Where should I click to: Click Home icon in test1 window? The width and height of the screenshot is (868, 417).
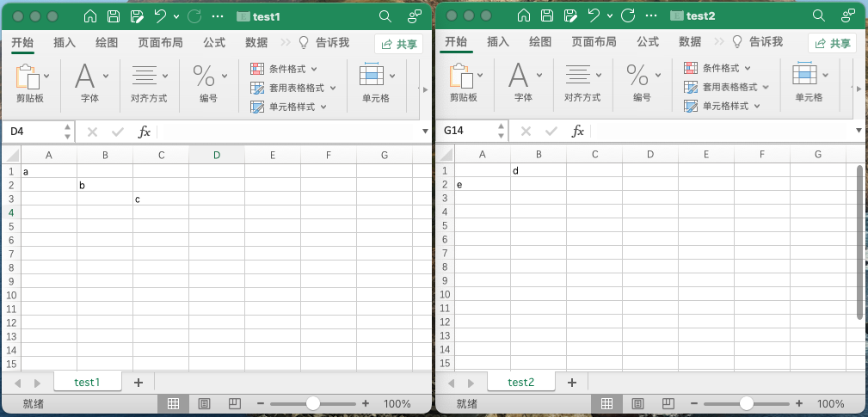pos(89,16)
